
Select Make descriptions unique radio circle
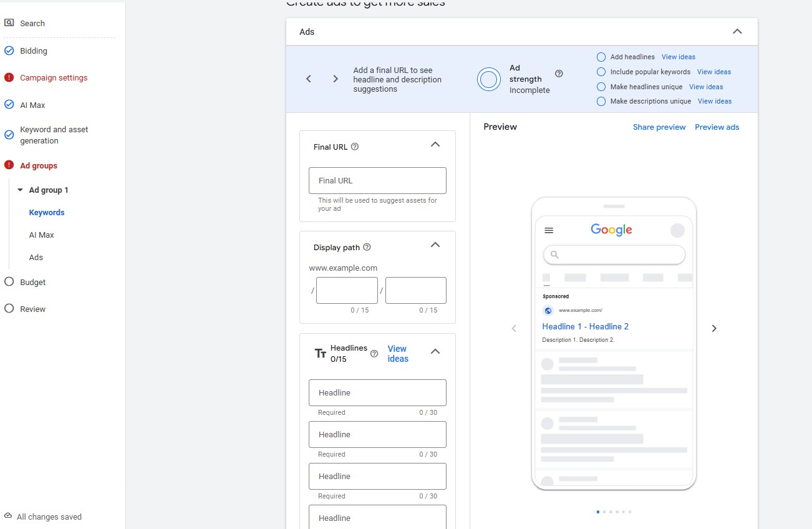[601, 101]
